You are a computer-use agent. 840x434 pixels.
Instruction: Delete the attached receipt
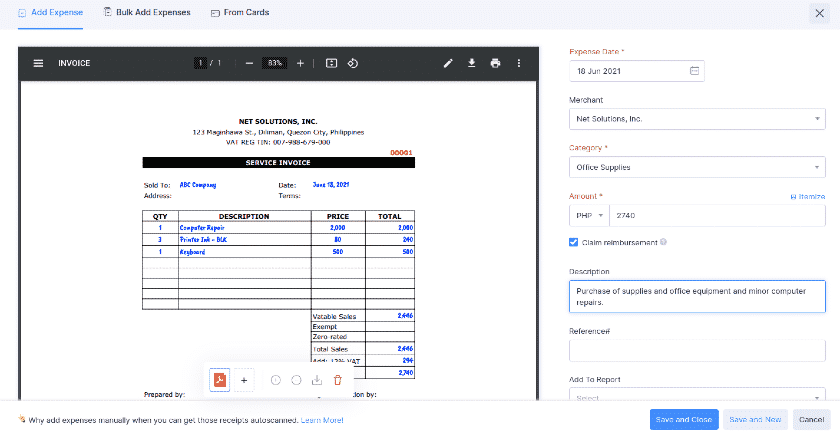coord(338,380)
